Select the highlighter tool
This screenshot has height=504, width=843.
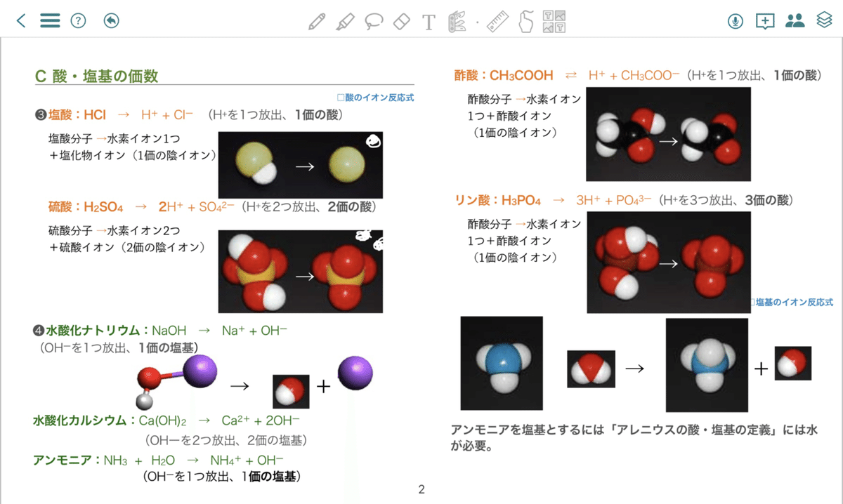click(345, 21)
